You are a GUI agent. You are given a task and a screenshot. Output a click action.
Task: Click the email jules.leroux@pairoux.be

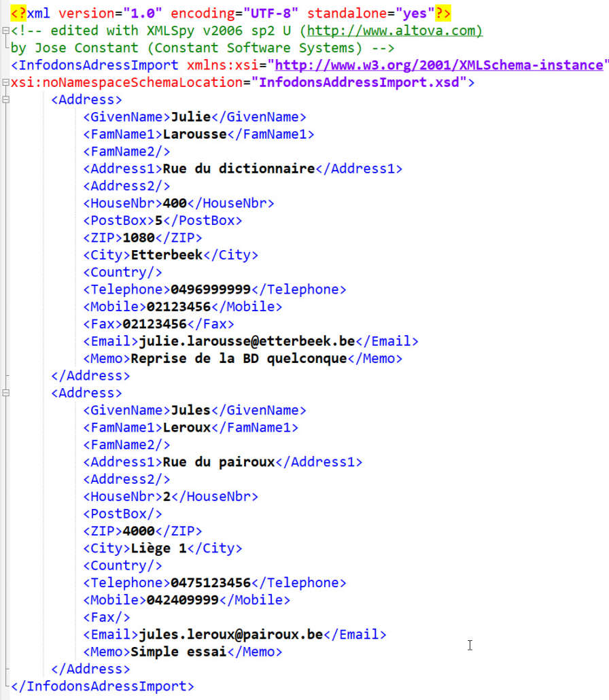click(231, 635)
